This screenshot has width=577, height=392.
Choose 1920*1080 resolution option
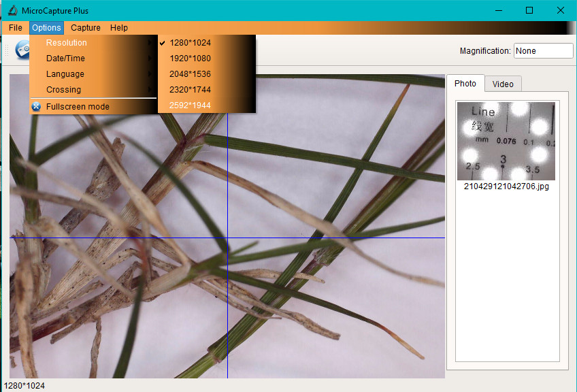click(190, 58)
